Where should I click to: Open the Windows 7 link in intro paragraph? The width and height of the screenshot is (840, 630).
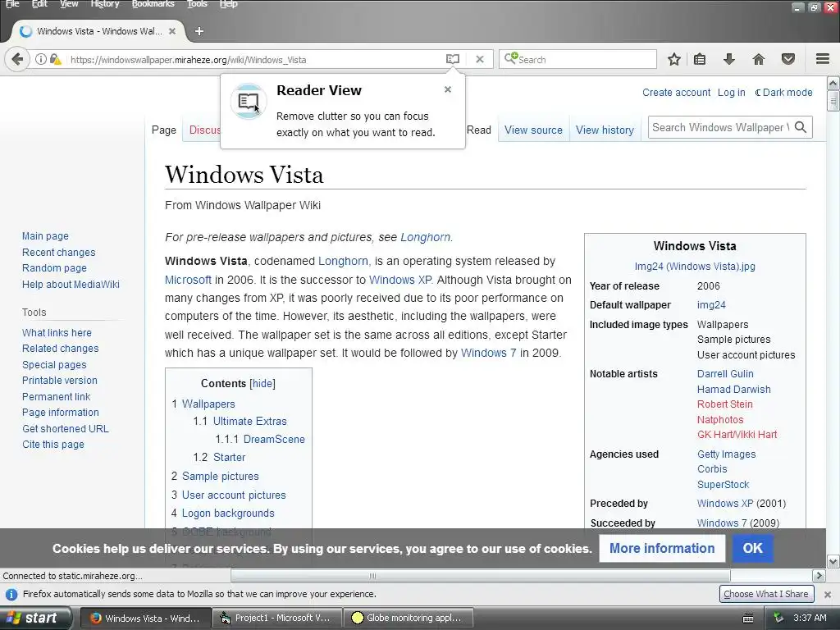489,353
